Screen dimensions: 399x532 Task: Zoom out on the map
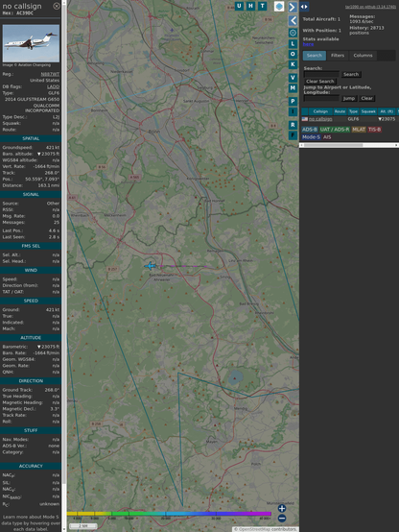(282, 519)
